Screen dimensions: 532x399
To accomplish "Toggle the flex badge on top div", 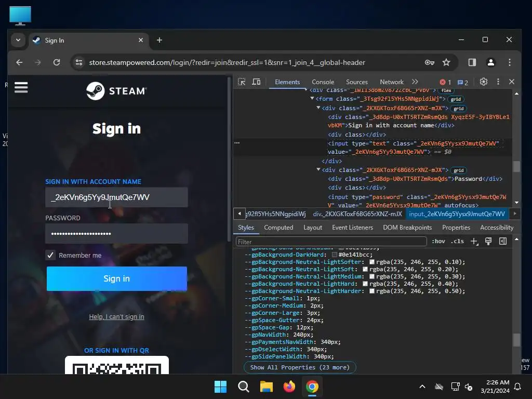I will click(x=446, y=90).
